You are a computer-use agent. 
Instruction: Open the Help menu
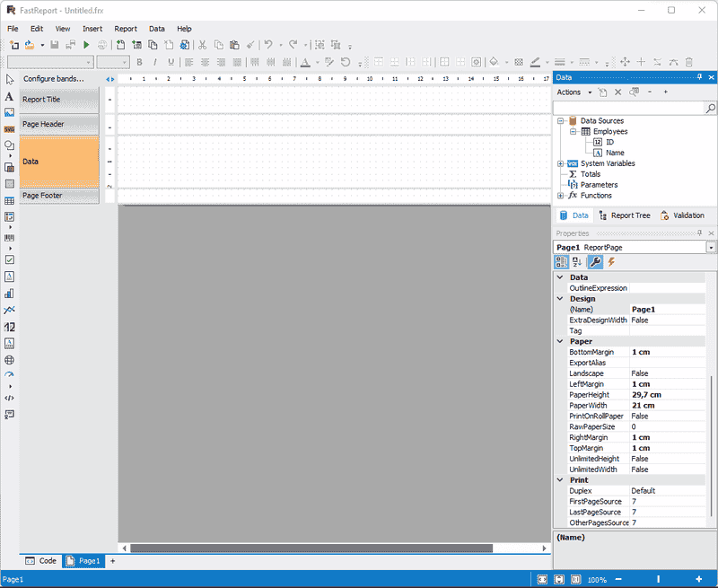[x=184, y=29]
